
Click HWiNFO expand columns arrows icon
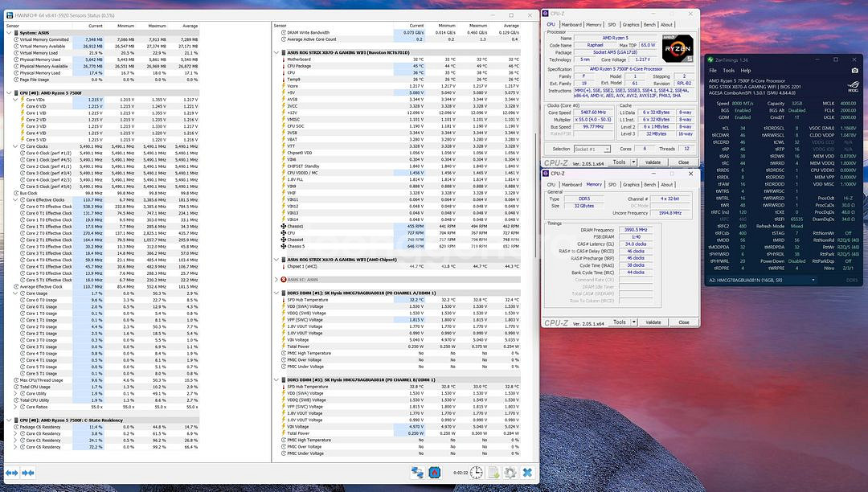point(12,473)
